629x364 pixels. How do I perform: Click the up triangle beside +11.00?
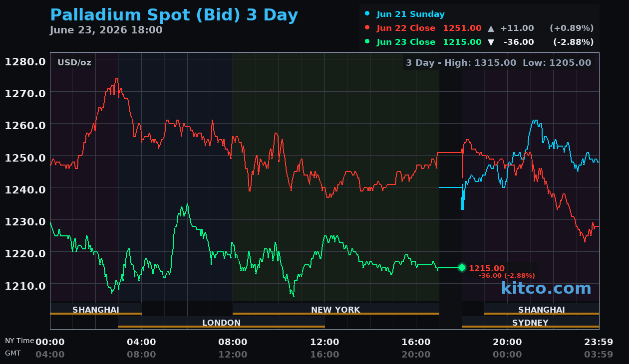point(491,28)
